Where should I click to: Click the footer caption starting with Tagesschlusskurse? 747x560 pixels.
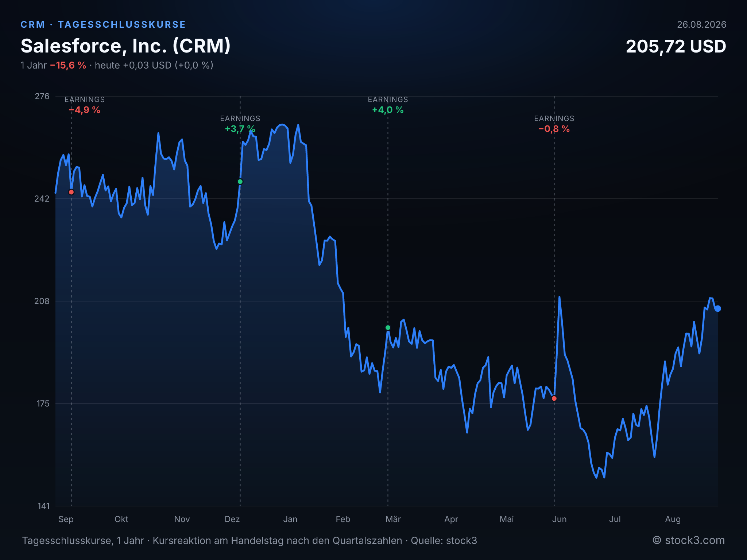[x=249, y=541]
